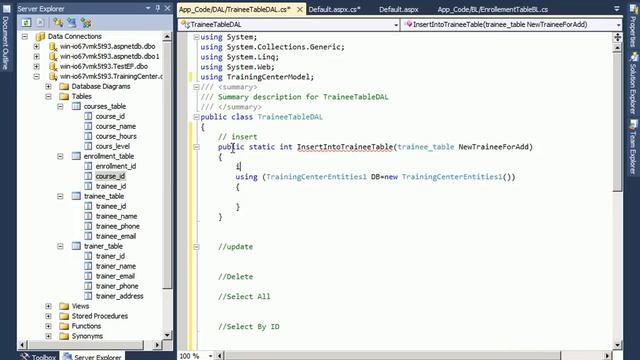Click the Database Diagrams folder icon

click(x=64, y=87)
